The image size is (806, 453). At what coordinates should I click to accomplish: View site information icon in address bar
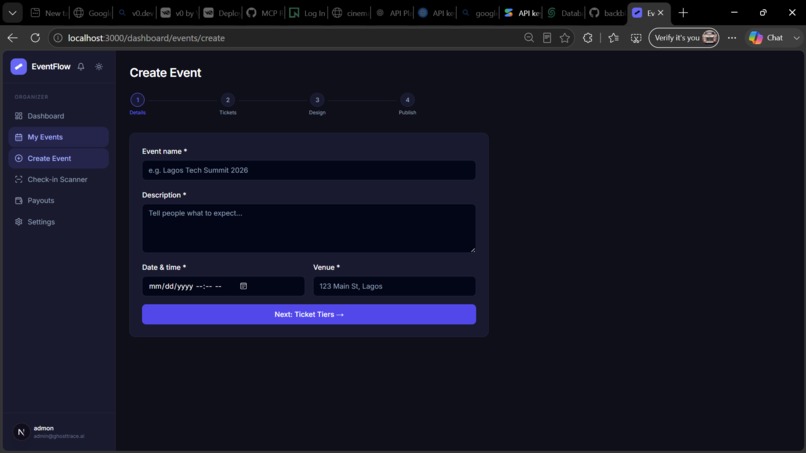58,38
